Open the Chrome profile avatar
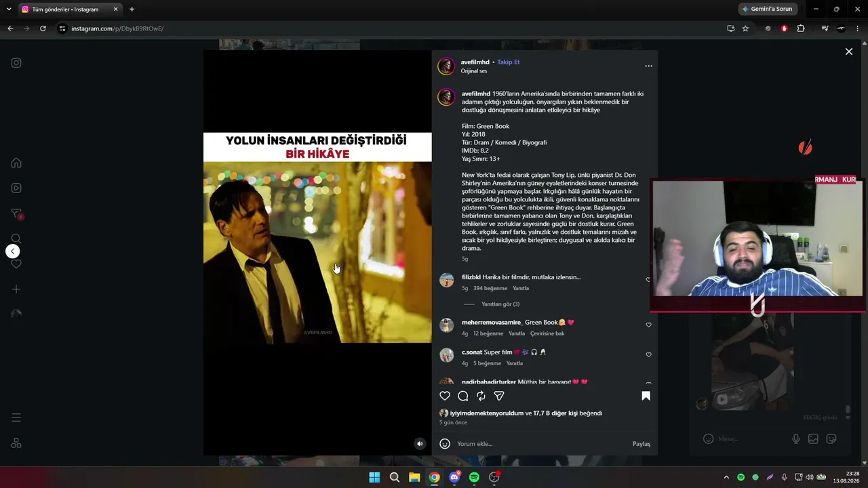This screenshot has height=488, width=868. point(841,28)
